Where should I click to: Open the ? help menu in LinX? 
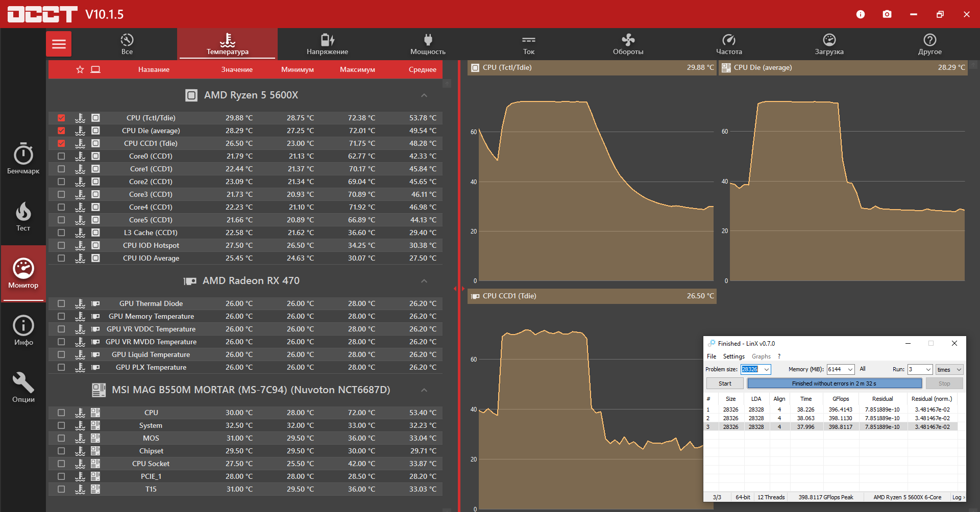779,356
